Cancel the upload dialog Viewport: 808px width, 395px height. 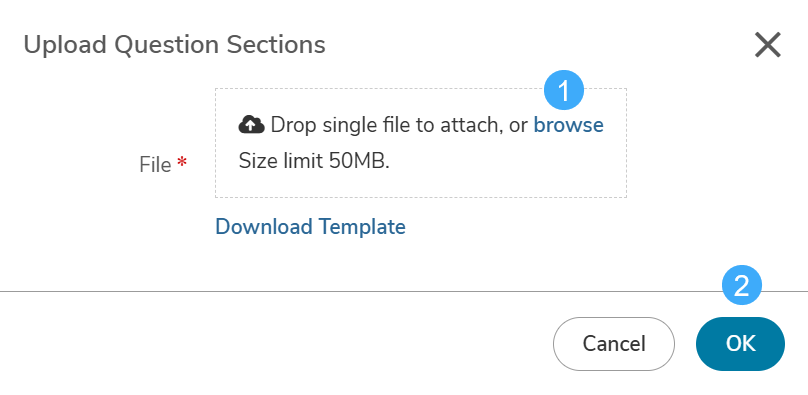[x=614, y=344]
